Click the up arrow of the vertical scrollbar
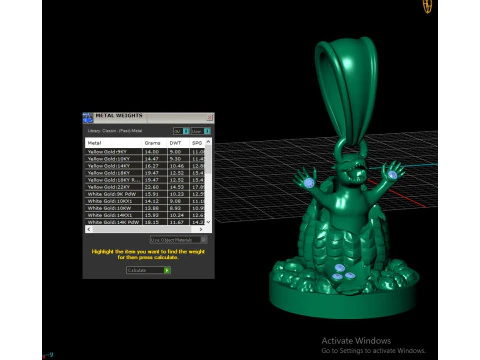The height and width of the screenshot is (360, 480). pos(208,141)
